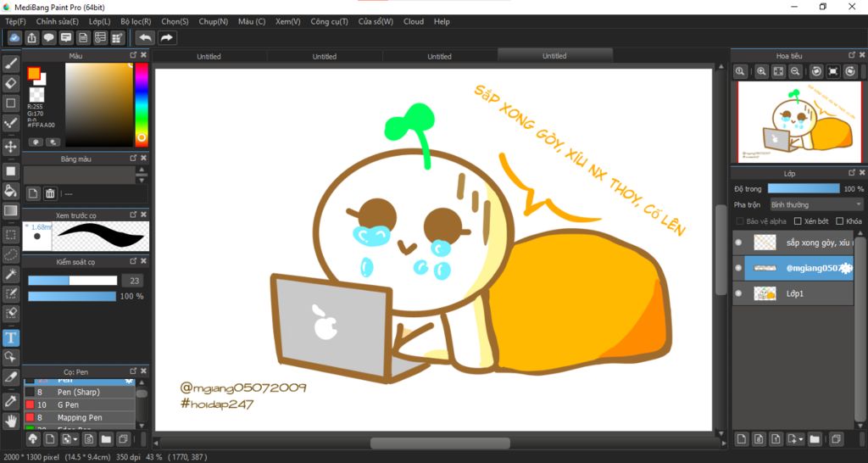Fit the Navigator view to screen
The image size is (868, 463).
(778, 71)
